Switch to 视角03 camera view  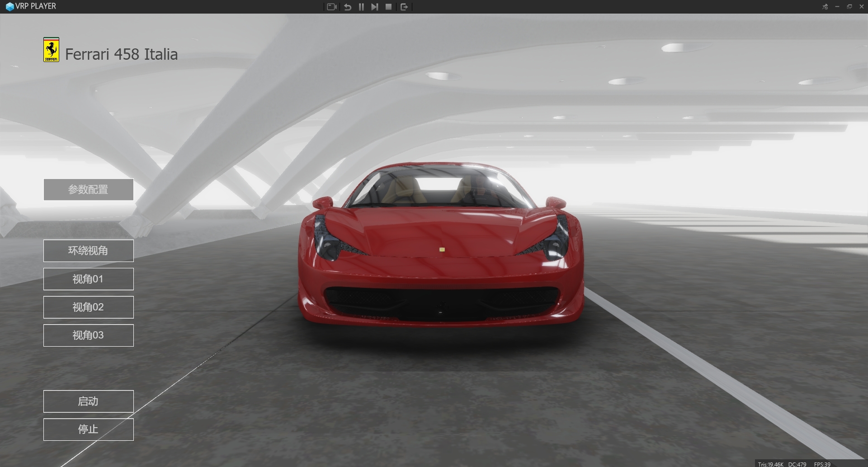pyautogui.click(x=89, y=335)
